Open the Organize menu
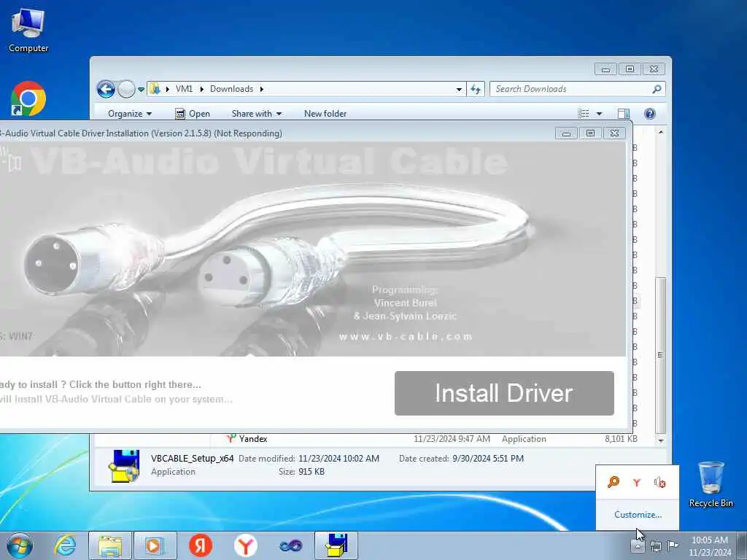The height and width of the screenshot is (560, 747). [130, 113]
